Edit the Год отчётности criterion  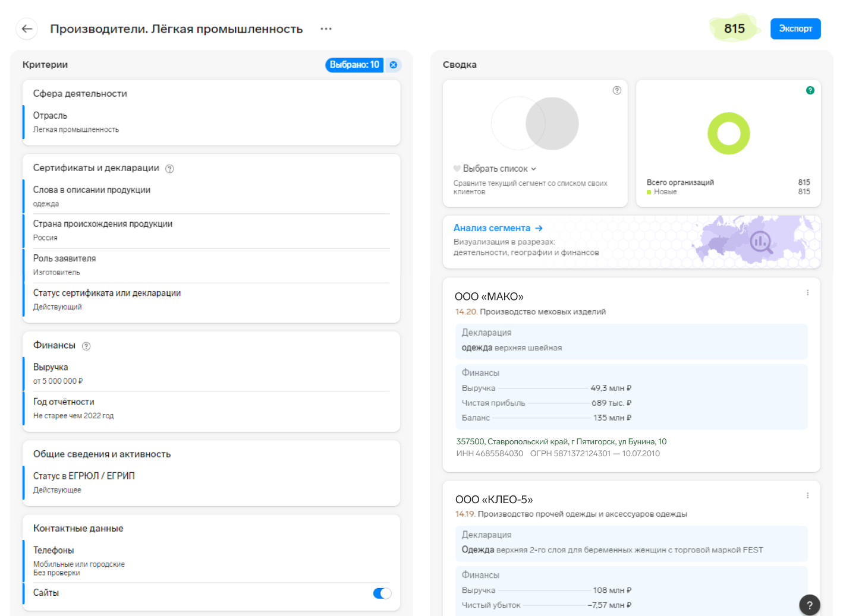(212, 408)
